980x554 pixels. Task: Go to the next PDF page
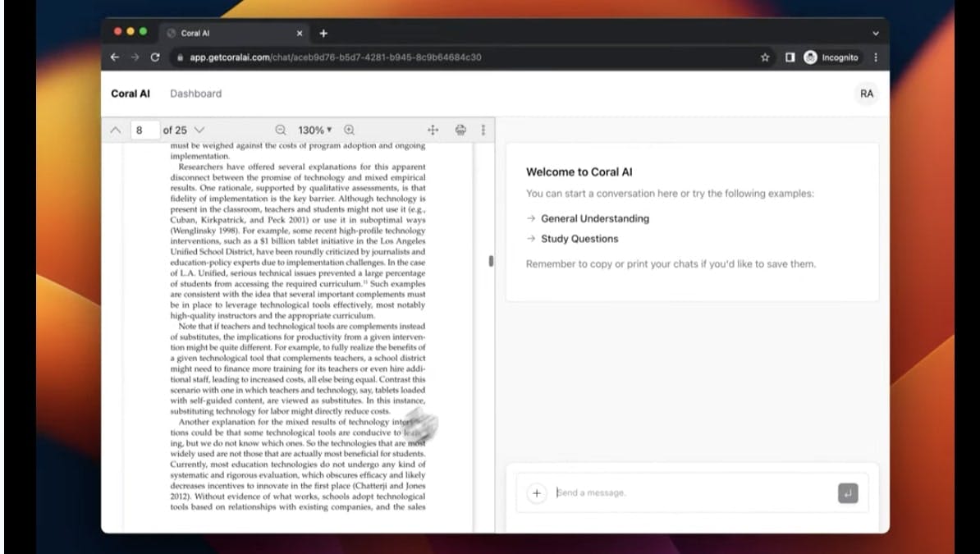coord(199,130)
